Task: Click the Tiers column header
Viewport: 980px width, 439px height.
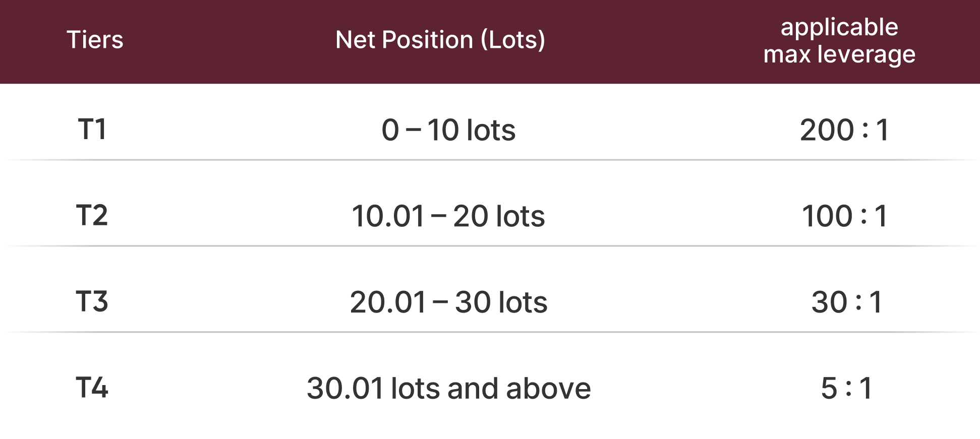Action: 95,40
